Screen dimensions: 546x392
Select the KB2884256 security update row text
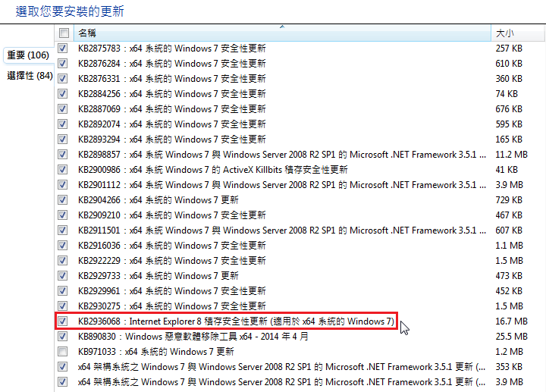172,94
